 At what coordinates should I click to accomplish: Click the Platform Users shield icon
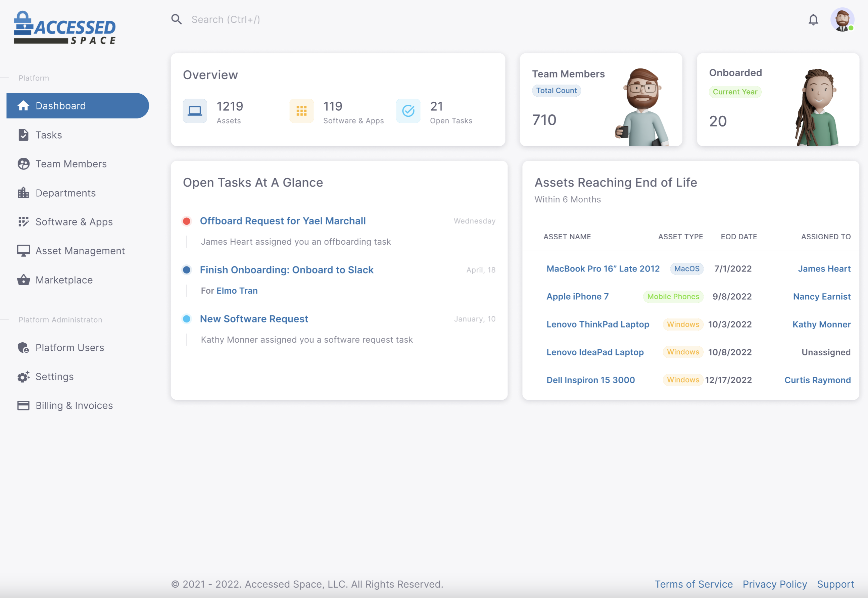click(x=23, y=348)
